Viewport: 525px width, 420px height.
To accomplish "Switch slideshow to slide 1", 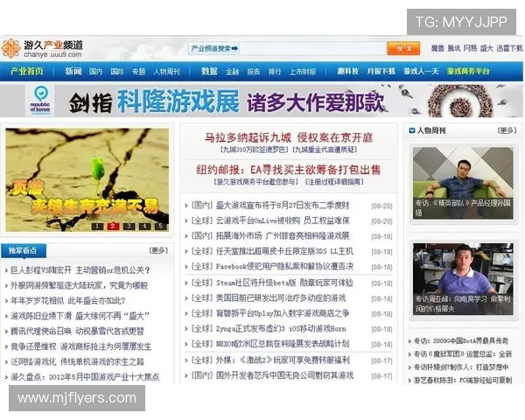I will (97, 227).
